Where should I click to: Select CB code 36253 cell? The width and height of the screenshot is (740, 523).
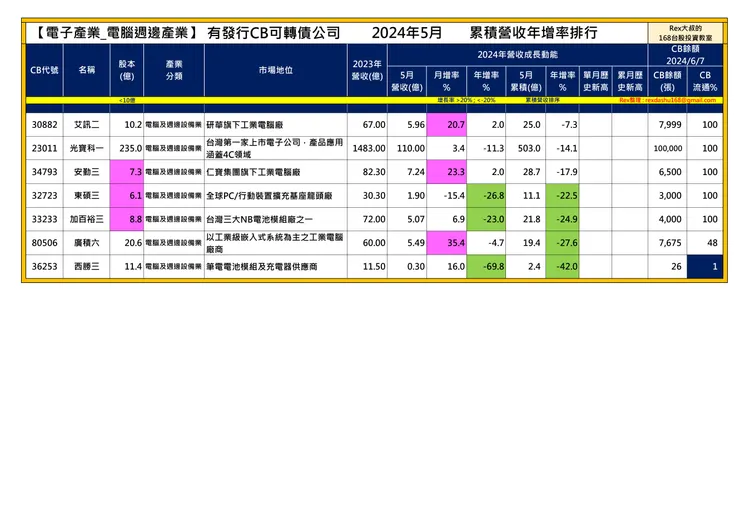point(44,266)
